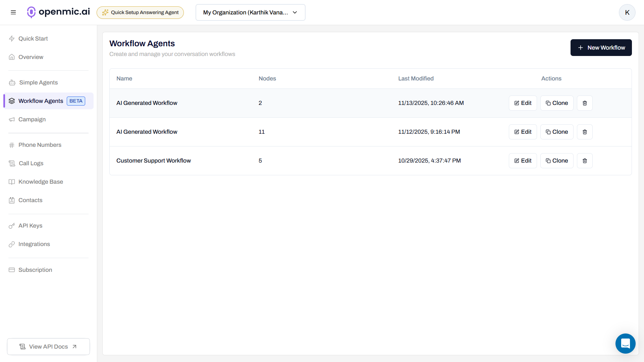Clone the Customer Support Workflow
Screen dimensions: 644x362
(x=556, y=161)
